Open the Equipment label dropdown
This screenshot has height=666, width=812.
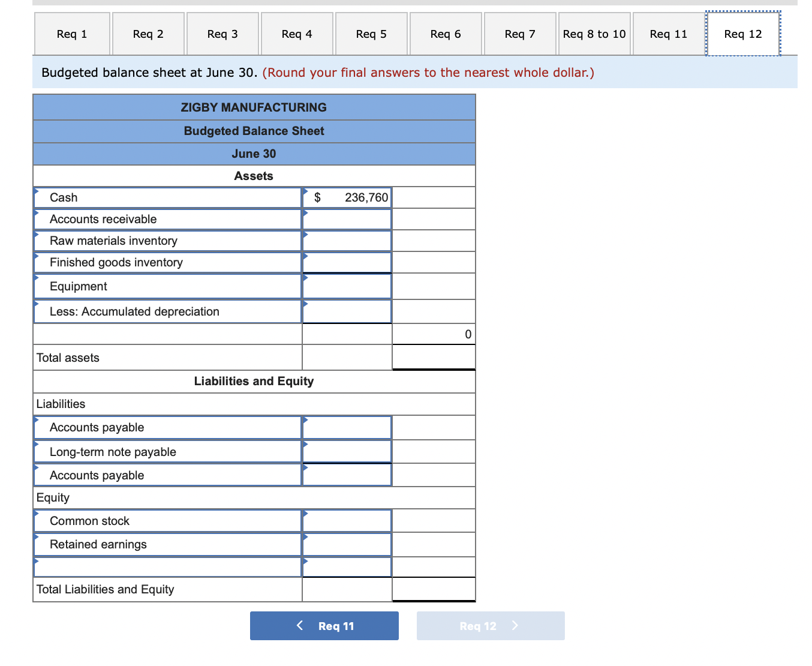[x=167, y=286]
